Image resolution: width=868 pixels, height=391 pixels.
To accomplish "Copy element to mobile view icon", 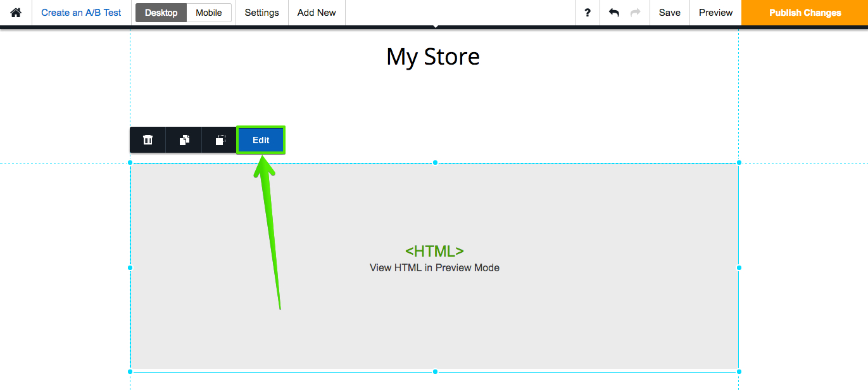I will pyautogui.click(x=220, y=140).
